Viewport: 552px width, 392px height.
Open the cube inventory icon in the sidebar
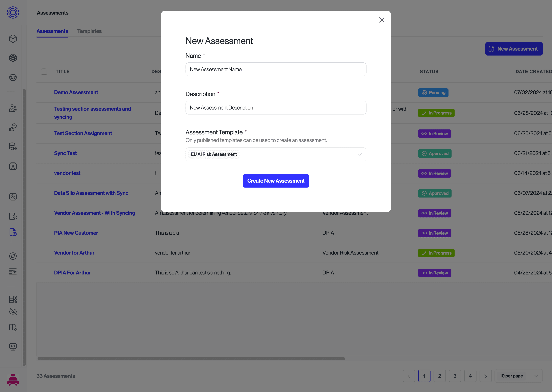(x=13, y=39)
